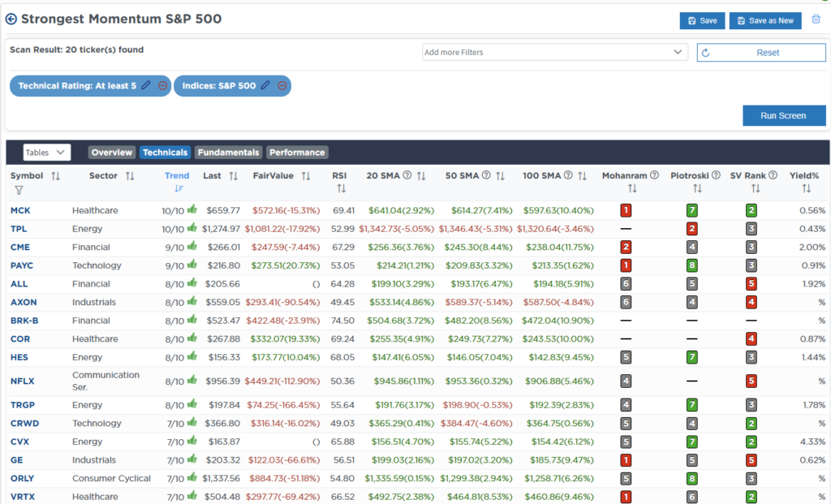Image resolution: width=831 pixels, height=504 pixels.
Task: Click the Mohanram help info icon
Action: (654, 175)
